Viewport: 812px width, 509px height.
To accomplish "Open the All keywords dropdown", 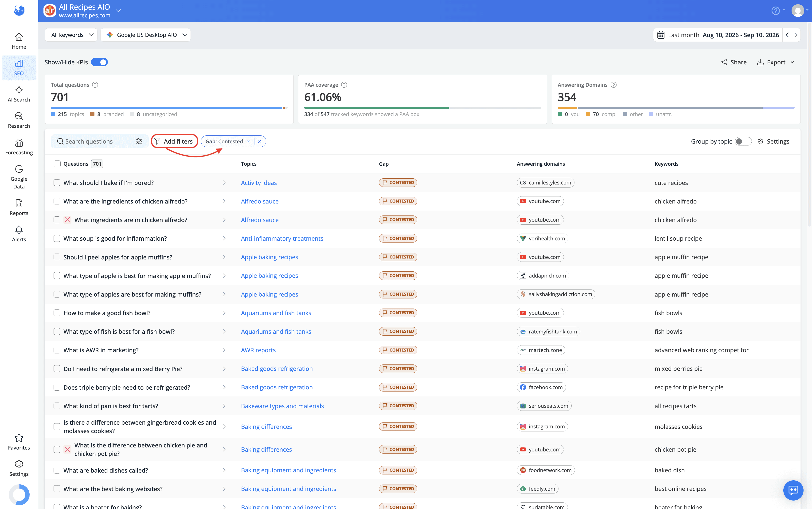I will (x=71, y=35).
